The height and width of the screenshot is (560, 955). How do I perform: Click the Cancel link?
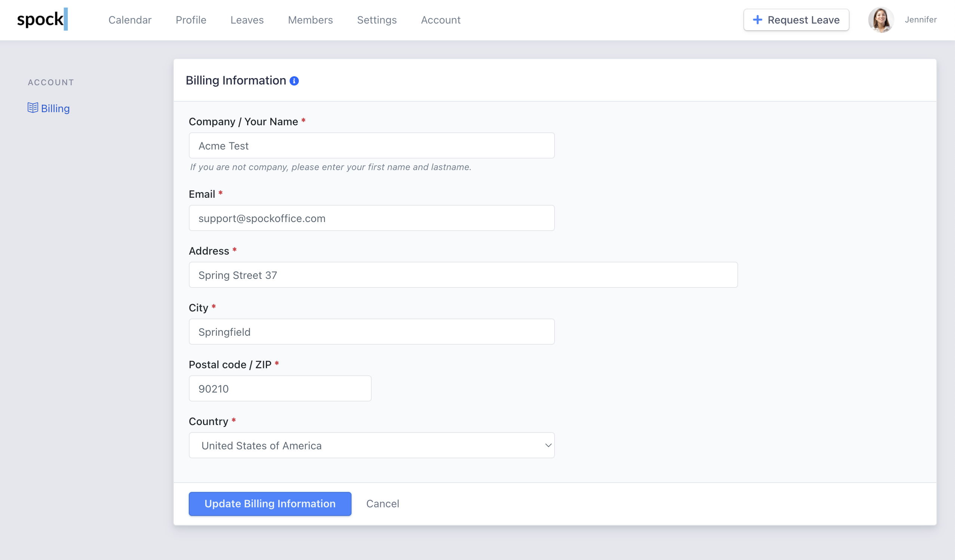[383, 504]
